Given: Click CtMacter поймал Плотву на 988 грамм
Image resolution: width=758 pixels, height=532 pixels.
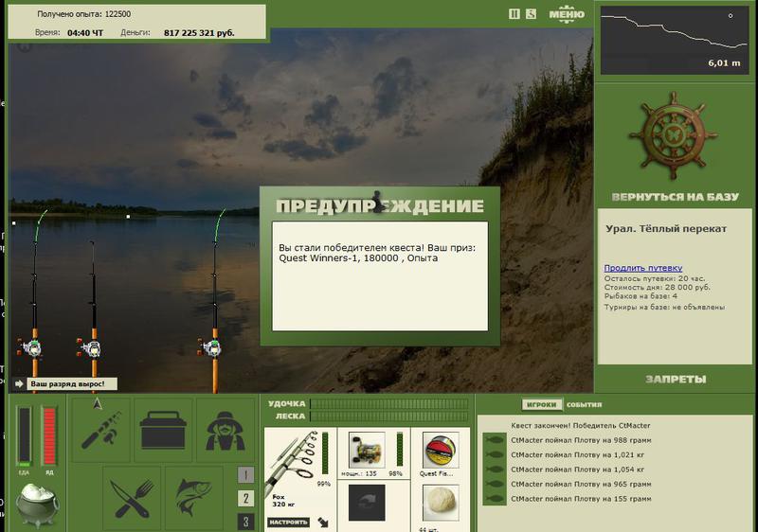Looking at the screenshot, I should pyautogui.click(x=581, y=440).
